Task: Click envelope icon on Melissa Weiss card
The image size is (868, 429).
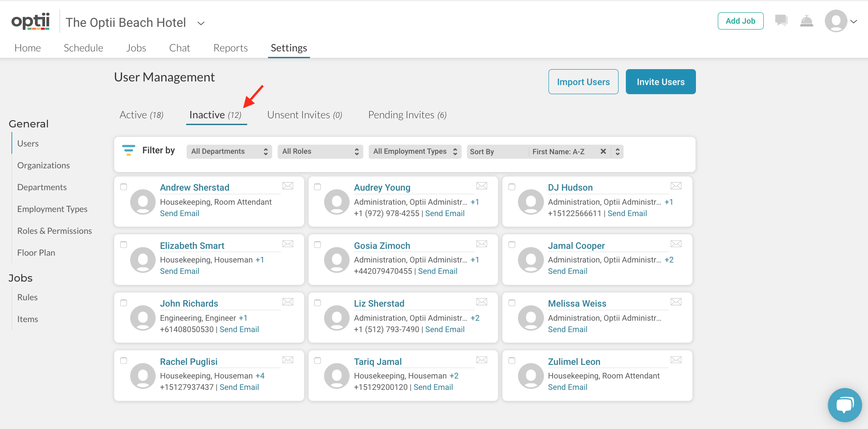Action: pos(676,302)
